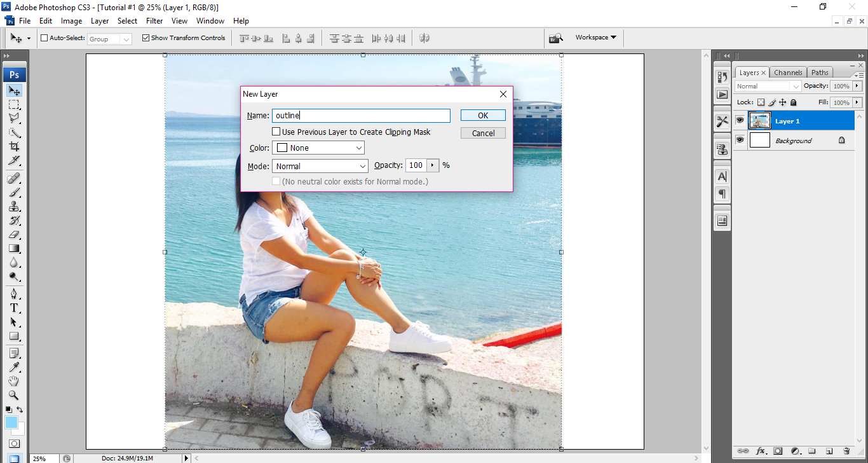Pick the Zoom tool magnifier
The image size is (868, 463).
(14, 395)
